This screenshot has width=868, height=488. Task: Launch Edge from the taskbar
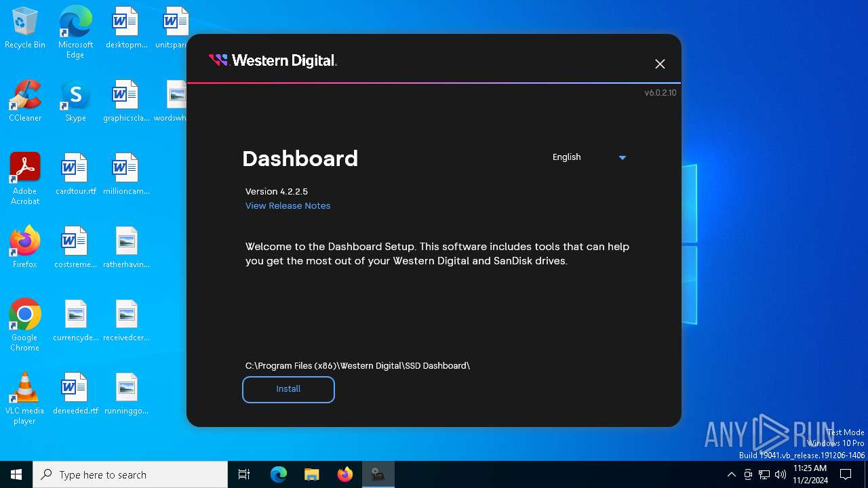coord(279,474)
